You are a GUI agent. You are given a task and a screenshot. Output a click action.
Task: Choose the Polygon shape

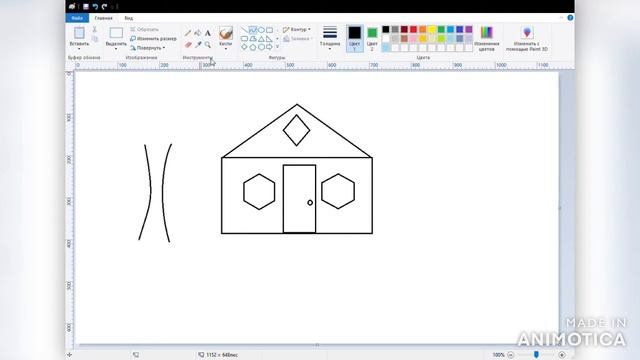click(x=253, y=39)
